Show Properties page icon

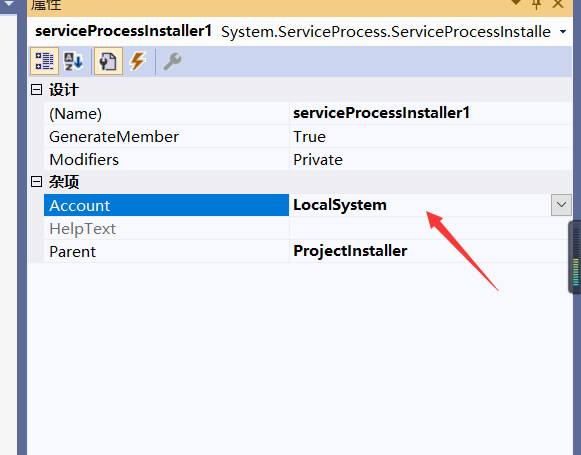click(108, 61)
